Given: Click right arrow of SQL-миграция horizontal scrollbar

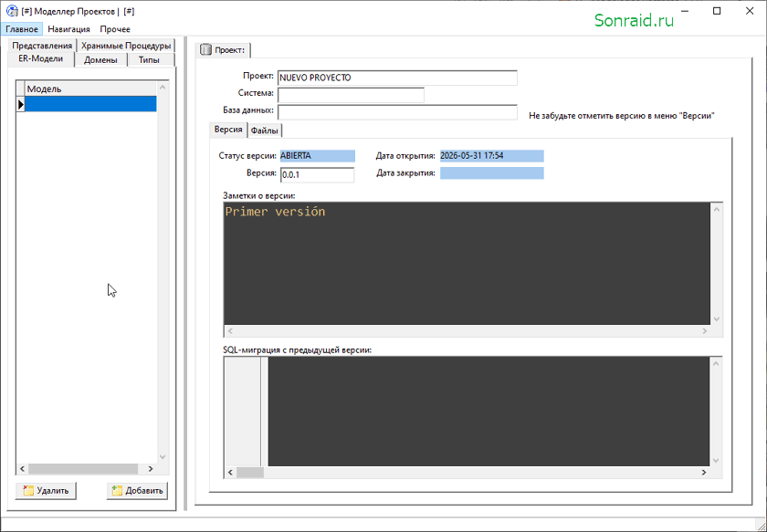Looking at the screenshot, I should coord(704,473).
